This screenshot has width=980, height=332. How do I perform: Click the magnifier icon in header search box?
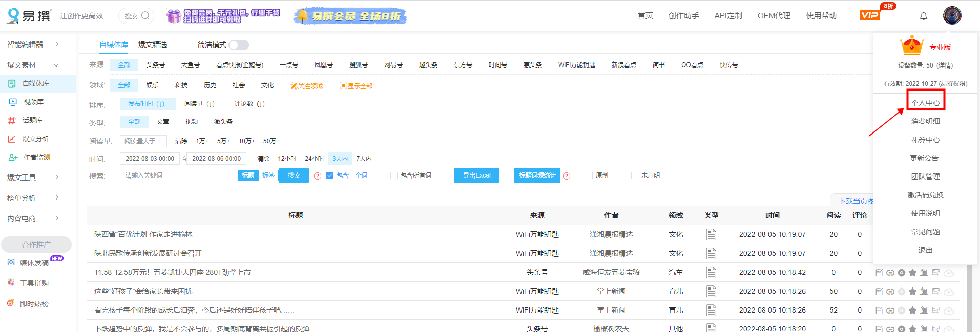pyautogui.click(x=145, y=16)
